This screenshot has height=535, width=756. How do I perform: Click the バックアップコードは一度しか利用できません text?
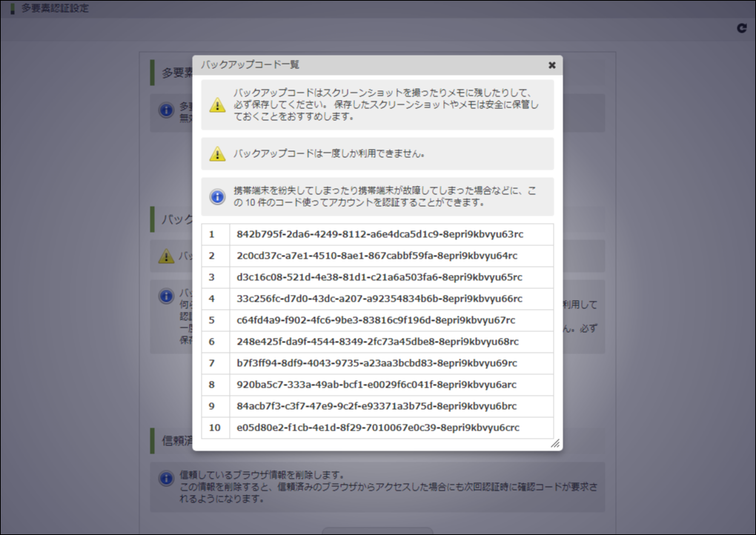click(x=329, y=153)
